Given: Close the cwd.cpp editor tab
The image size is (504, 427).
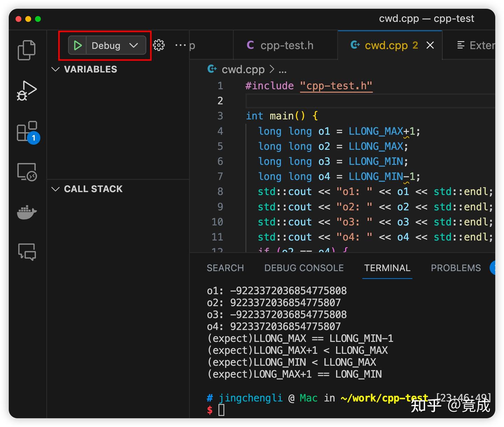Looking at the screenshot, I should tap(430, 45).
